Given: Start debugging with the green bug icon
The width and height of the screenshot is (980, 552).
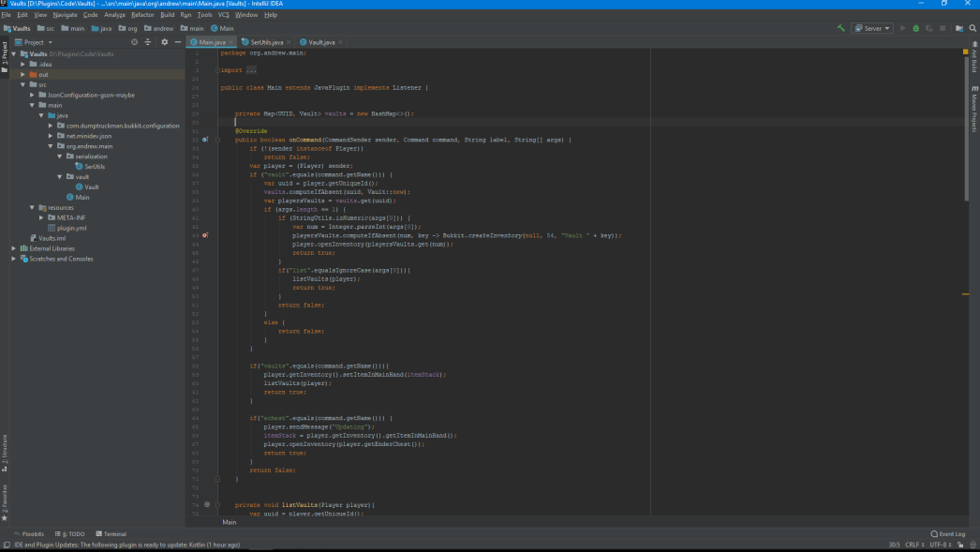Looking at the screenshot, I should point(915,28).
